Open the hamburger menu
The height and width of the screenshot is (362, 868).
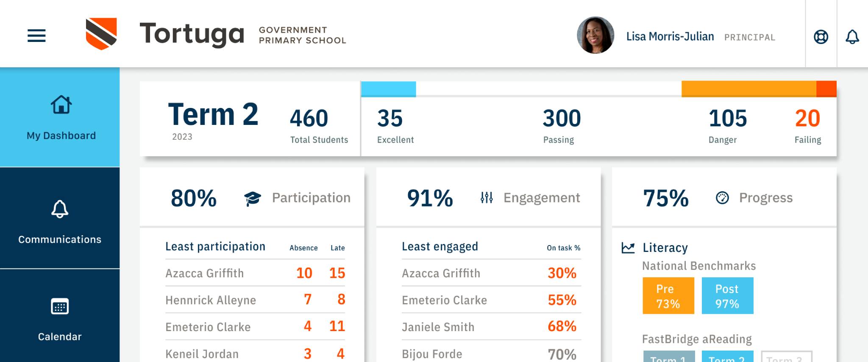[36, 36]
